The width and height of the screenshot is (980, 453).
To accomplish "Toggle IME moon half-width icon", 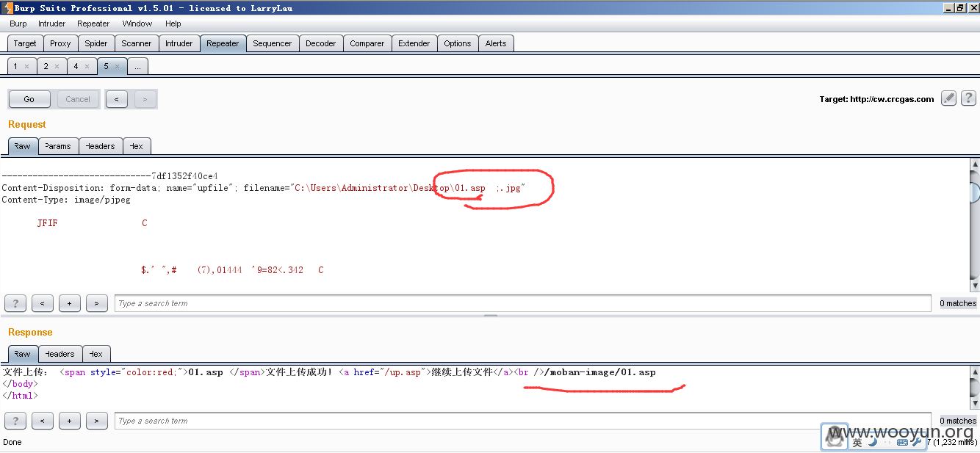I will (x=872, y=442).
